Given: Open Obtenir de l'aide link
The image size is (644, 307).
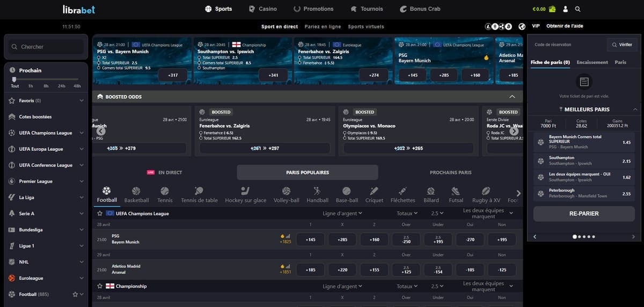Looking at the screenshot, I should tap(565, 26).
